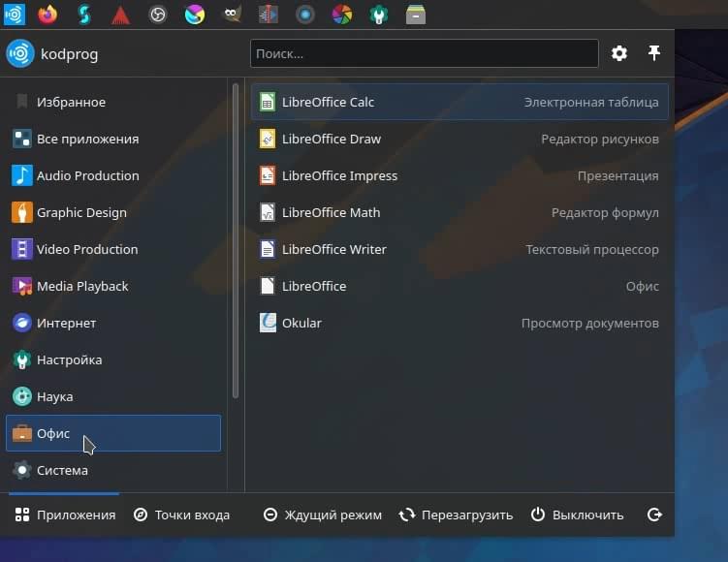
Task: Open the Настройка category
Action: [x=113, y=359]
